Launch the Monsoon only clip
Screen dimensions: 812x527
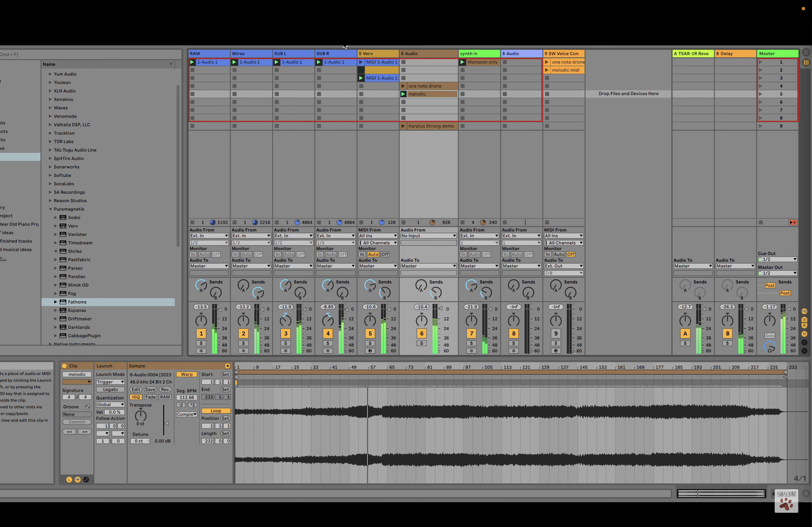click(x=462, y=62)
